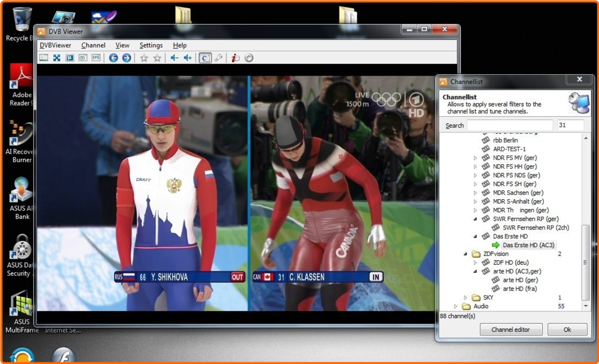Image resolution: width=599 pixels, height=364 pixels.
Task: Expand the ZDF HD (deu) channel
Action: (x=475, y=262)
